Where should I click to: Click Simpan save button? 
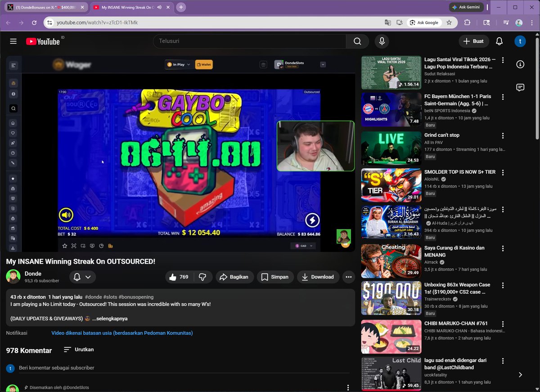coord(275,277)
